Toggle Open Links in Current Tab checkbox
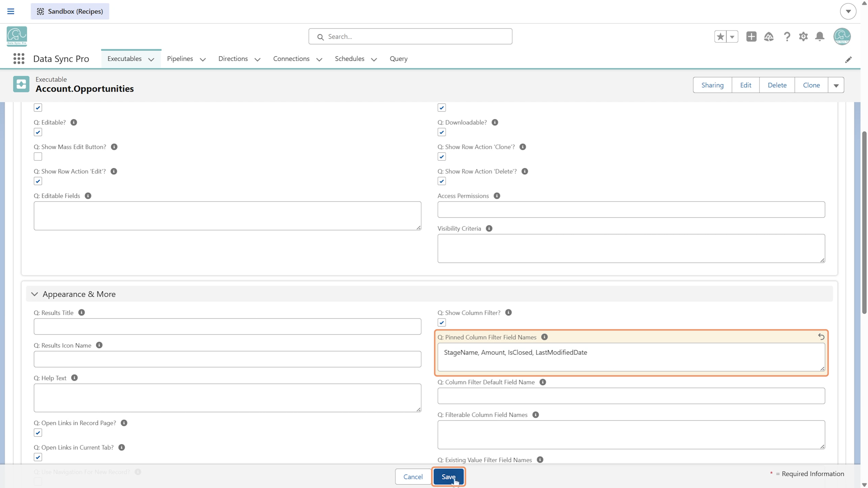The height and width of the screenshot is (488, 868). 38,457
